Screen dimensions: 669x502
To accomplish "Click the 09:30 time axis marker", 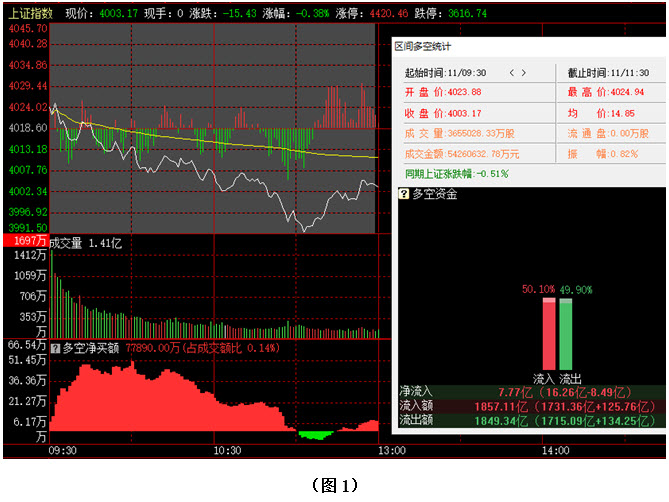I will pyautogui.click(x=62, y=451).
